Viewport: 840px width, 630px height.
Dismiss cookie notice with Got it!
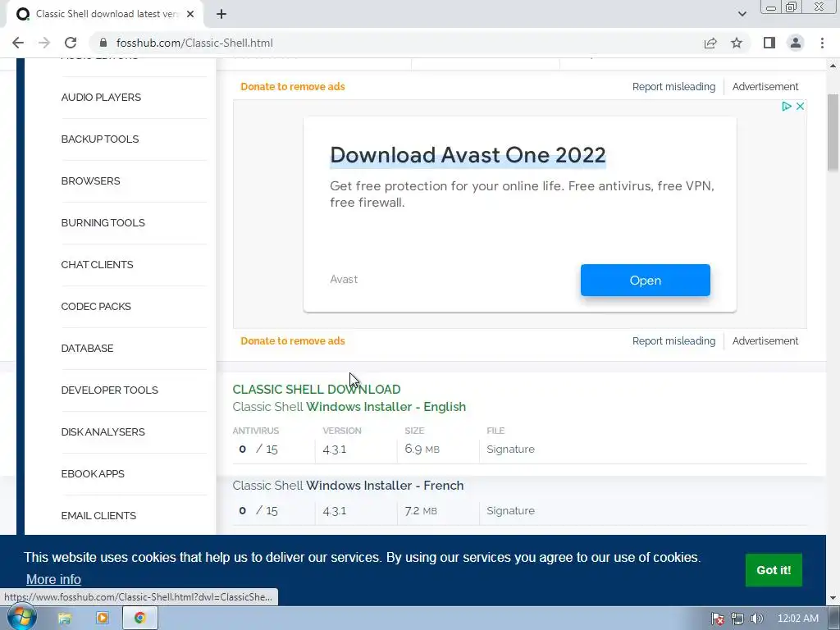point(774,570)
